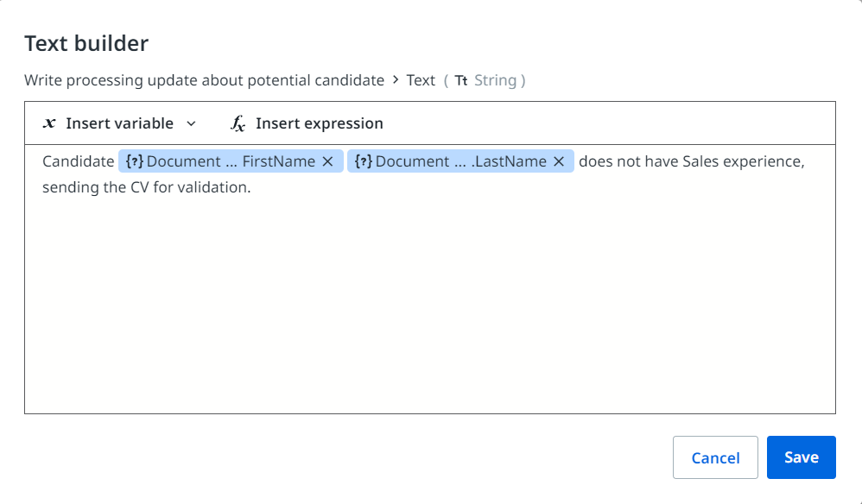This screenshot has height=504, width=862.
Task: Click the Tt string type icon
Action: coord(461,80)
